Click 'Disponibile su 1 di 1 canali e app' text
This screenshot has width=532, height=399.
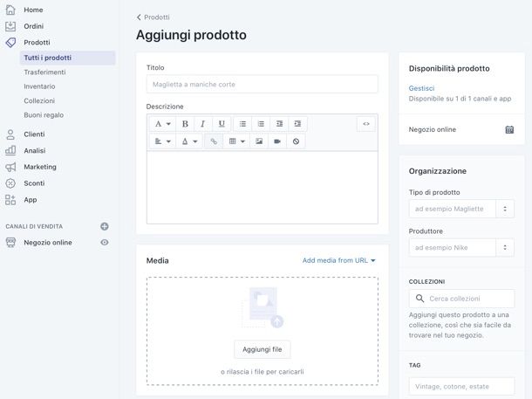460,99
